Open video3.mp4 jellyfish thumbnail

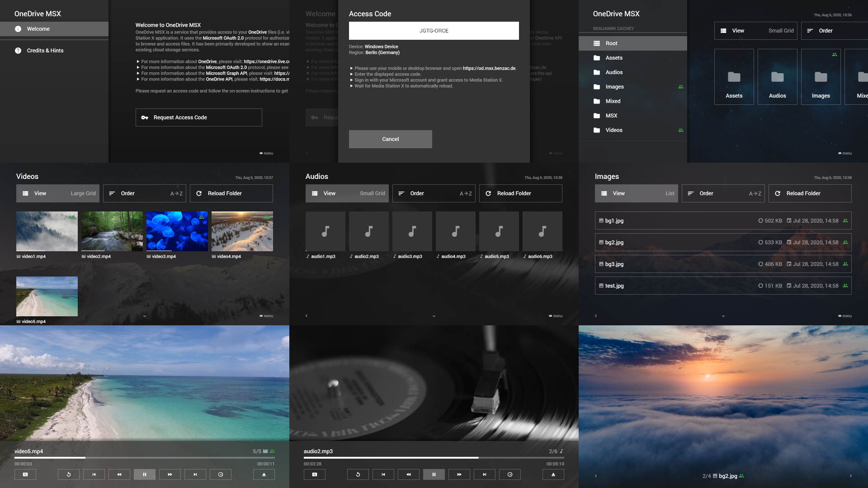point(177,231)
